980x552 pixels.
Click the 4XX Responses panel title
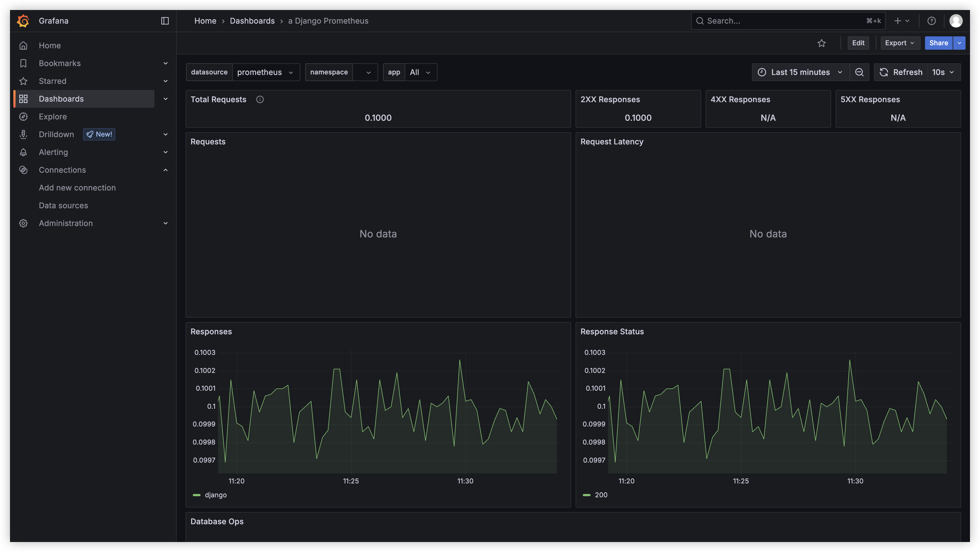pyautogui.click(x=740, y=100)
